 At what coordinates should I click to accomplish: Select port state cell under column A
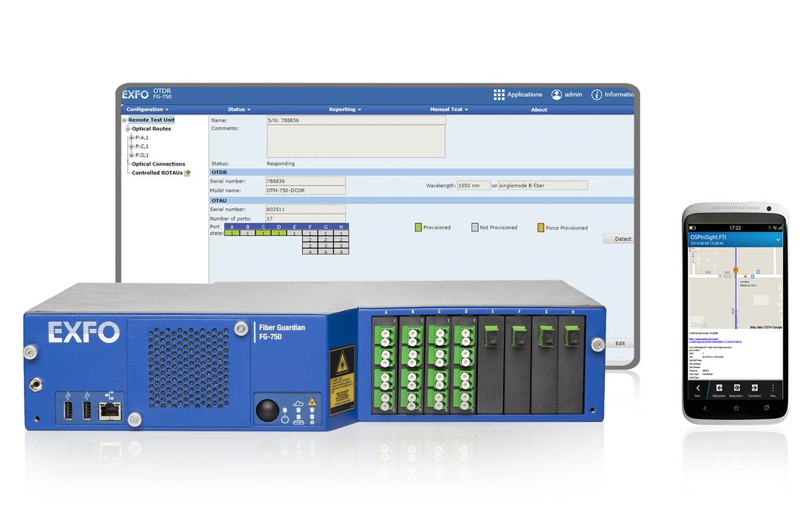point(232,233)
